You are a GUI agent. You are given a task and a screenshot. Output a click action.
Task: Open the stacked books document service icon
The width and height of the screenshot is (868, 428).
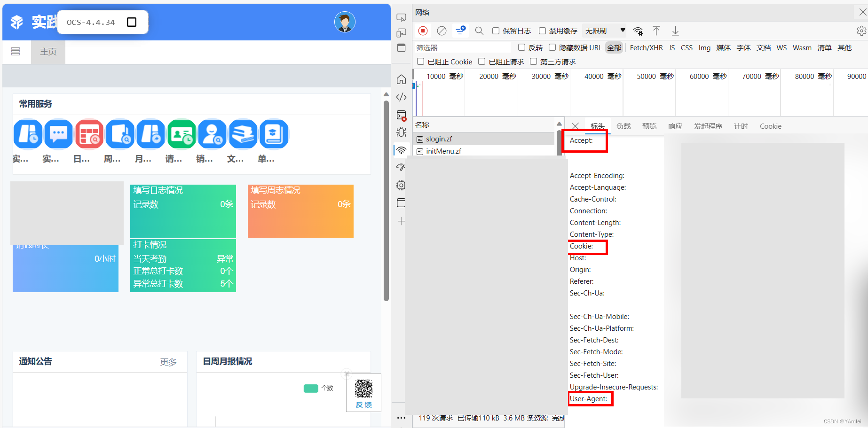tap(243, 134)
